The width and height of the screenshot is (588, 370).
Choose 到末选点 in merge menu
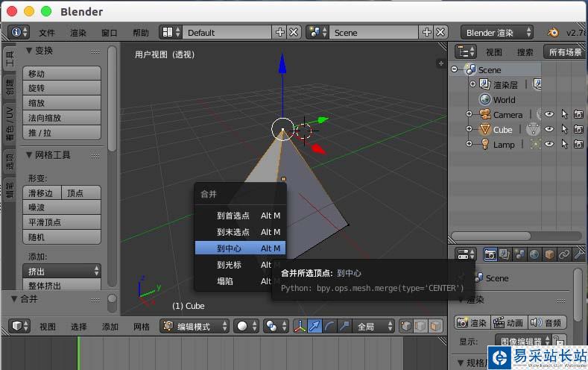tap(240, 232)
